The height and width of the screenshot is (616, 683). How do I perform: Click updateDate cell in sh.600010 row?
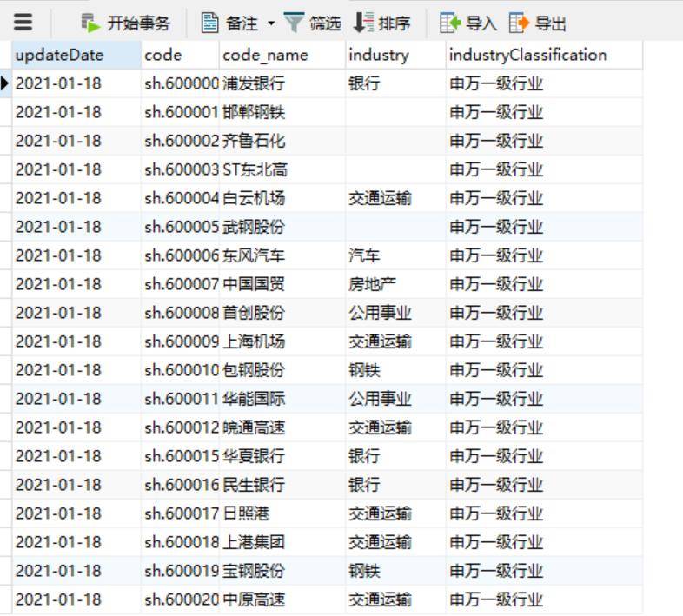click(x=76, y=370)
